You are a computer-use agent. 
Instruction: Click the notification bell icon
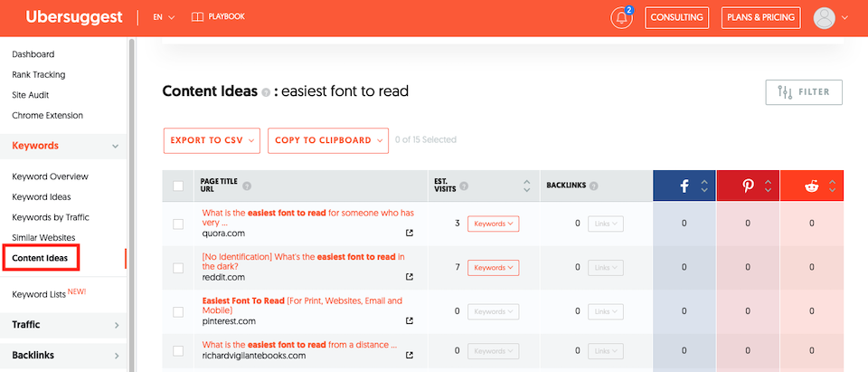(621, 18)
